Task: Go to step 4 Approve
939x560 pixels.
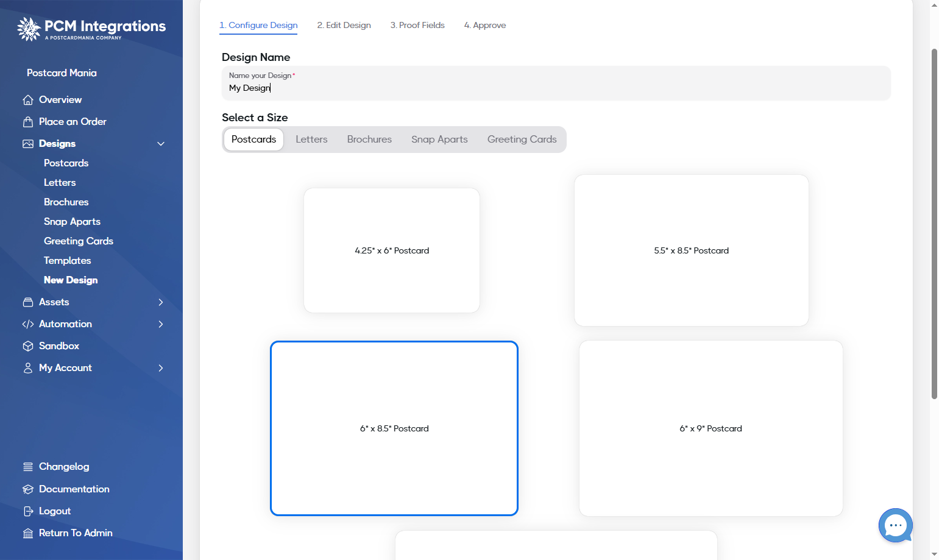Action: (x=485, y=26)
